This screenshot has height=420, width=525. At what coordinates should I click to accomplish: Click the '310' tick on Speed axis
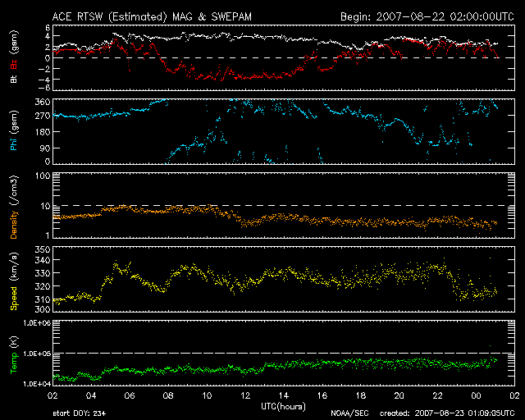(x=43, y=299)
